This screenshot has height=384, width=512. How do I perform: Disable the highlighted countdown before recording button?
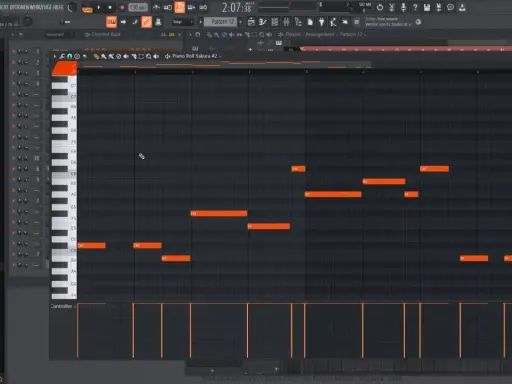(180, 7)
